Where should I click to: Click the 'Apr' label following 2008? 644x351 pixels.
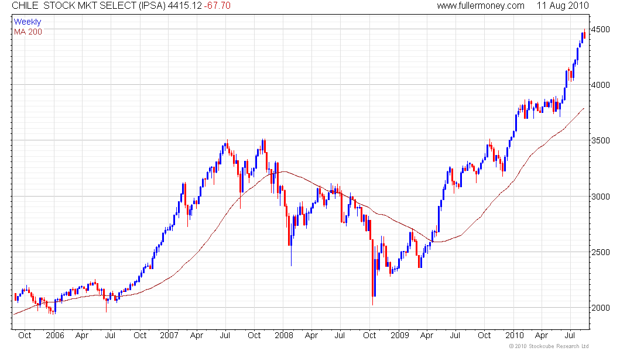(x=311, y=335)
